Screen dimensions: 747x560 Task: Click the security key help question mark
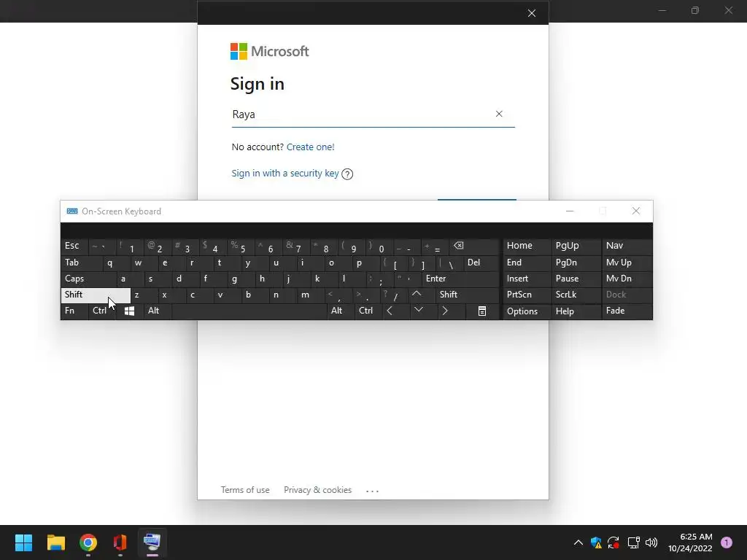click(x=347, y=174)
